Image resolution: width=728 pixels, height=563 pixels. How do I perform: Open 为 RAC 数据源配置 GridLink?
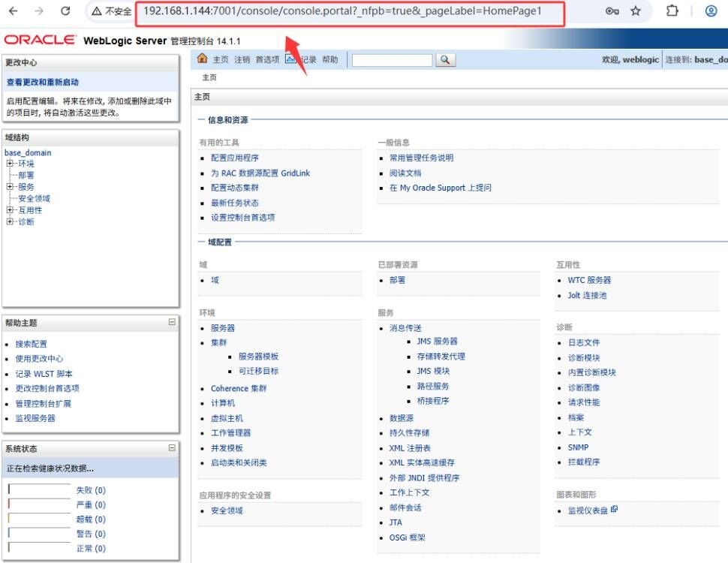260,173
